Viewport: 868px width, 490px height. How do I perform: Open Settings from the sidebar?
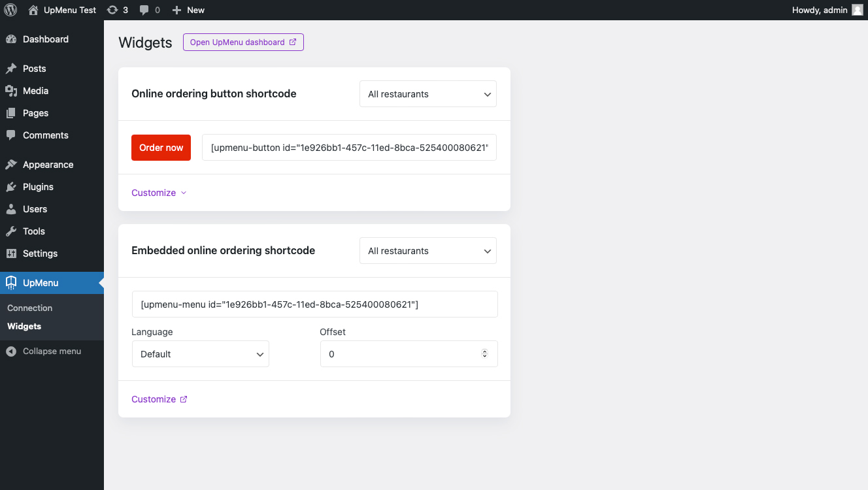[40, 253]
